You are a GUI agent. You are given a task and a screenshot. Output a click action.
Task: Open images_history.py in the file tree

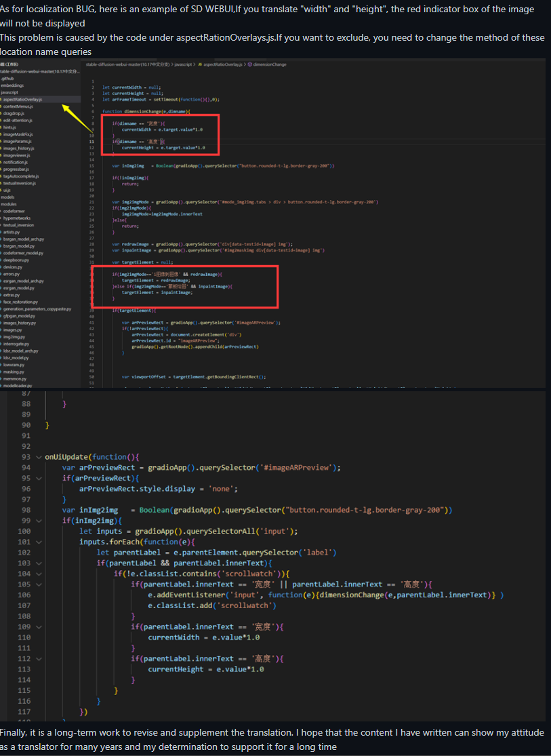(19, 323)
